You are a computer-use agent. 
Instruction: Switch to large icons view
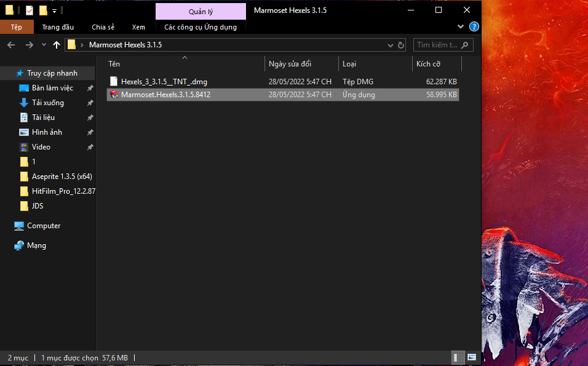[x=472, y=357]
